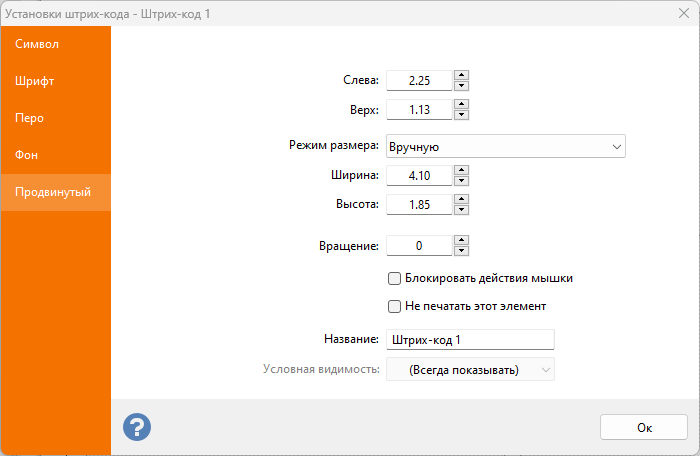
Task: Decrease the Слева value with down arrow
Action: click(x=461, y=86)
